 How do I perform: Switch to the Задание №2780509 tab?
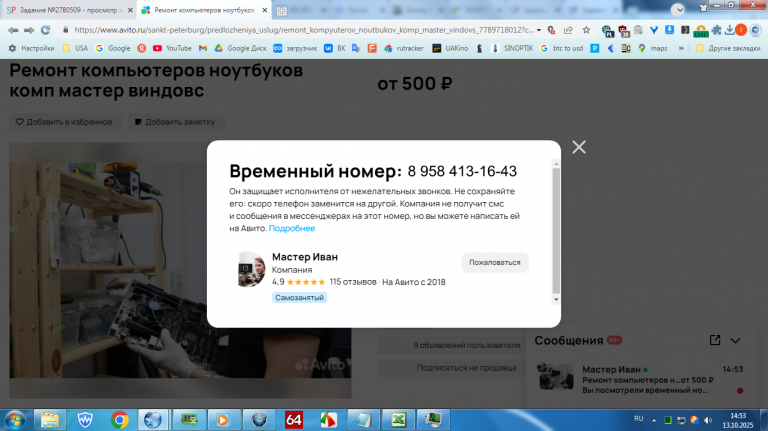pyautogui.click(x=68, y=10)
